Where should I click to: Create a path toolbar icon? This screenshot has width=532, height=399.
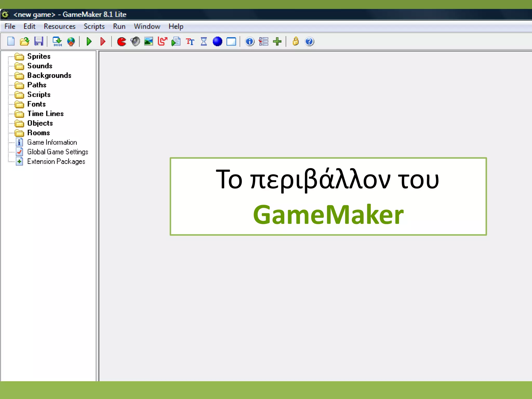click(162, 41)
